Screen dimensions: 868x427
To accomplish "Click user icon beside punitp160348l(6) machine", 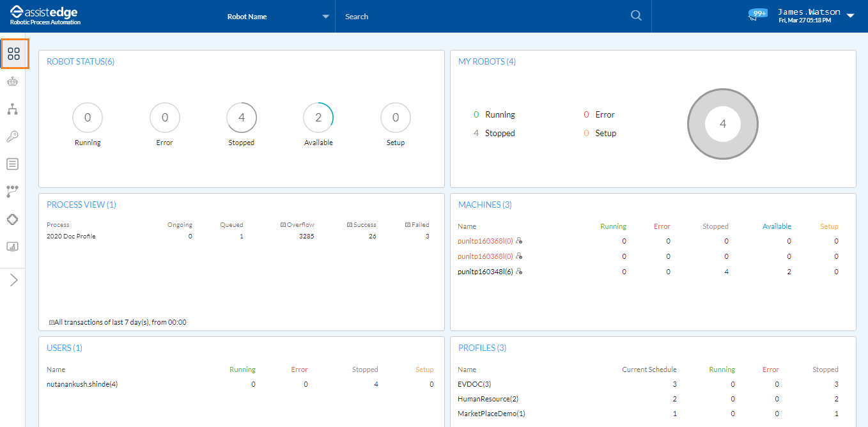I will click(520, 272).
